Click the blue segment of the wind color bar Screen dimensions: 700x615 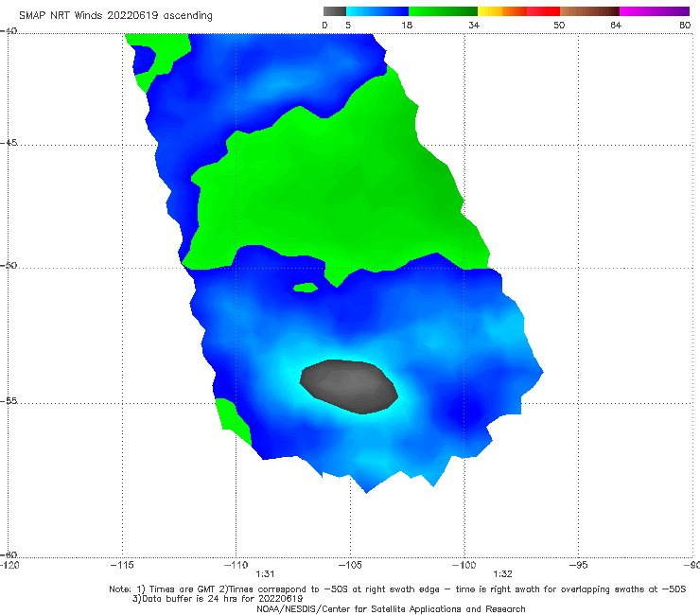point(377,11)
